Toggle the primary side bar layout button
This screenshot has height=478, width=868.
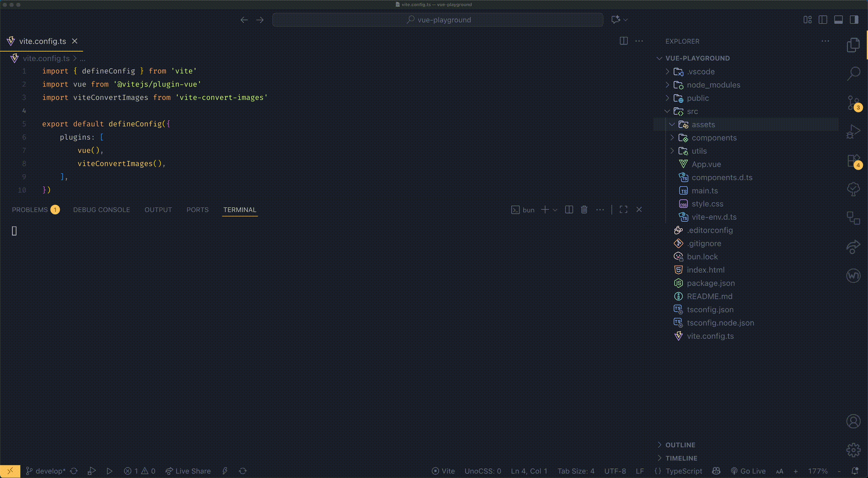854,20
